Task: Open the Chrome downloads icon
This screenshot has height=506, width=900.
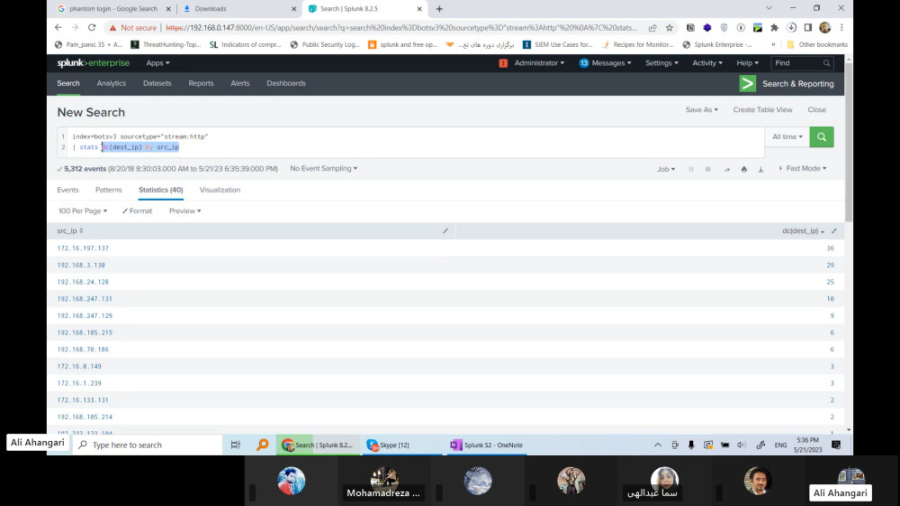Action: [x=792, y=28]
